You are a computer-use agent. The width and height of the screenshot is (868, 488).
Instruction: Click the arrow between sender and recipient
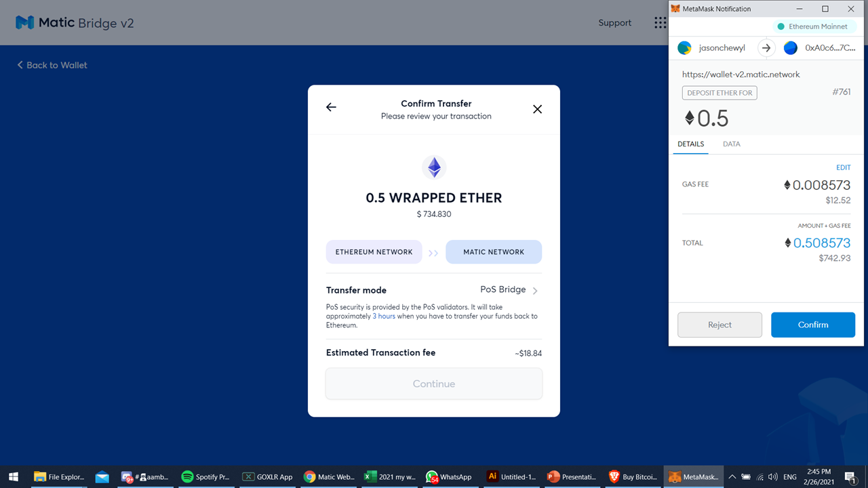tap(766, 48)
